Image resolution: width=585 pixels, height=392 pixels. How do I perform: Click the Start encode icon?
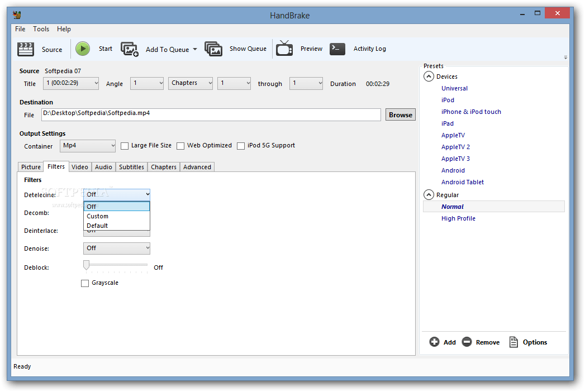pos(82,49)
